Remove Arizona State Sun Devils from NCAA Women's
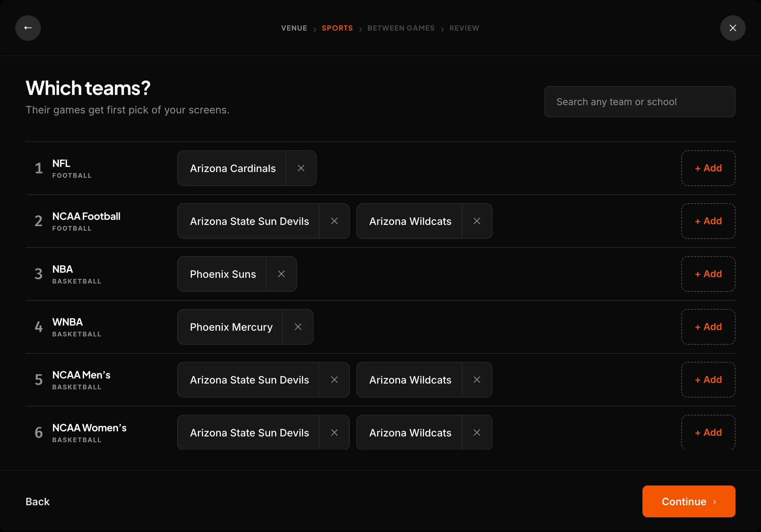 [334, 433]
